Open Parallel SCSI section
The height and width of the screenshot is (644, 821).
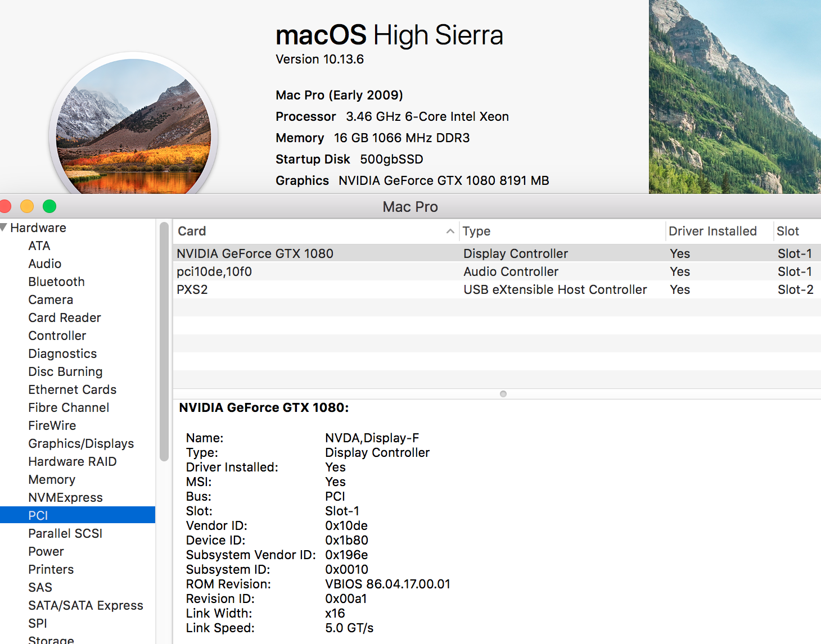65,533
